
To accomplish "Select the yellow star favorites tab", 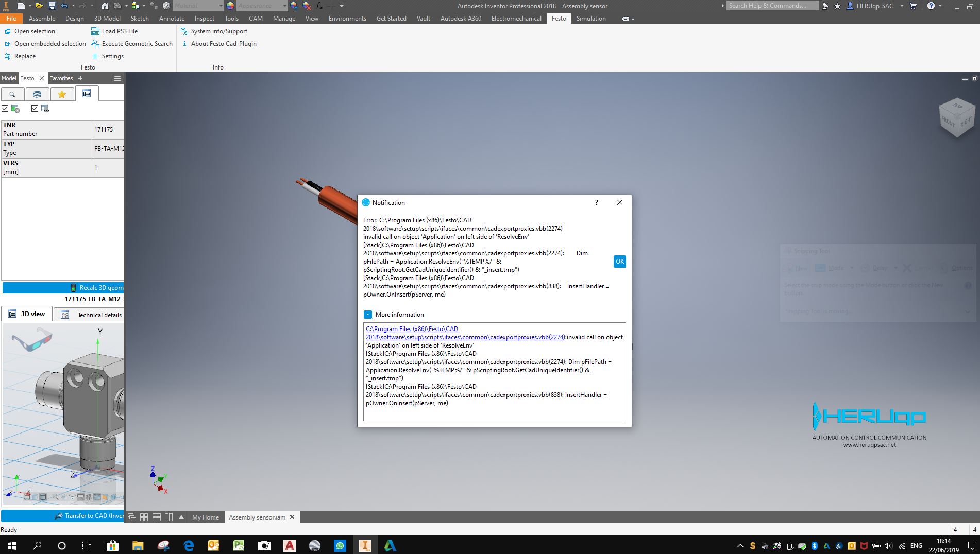I will click(x=62, y=94).
